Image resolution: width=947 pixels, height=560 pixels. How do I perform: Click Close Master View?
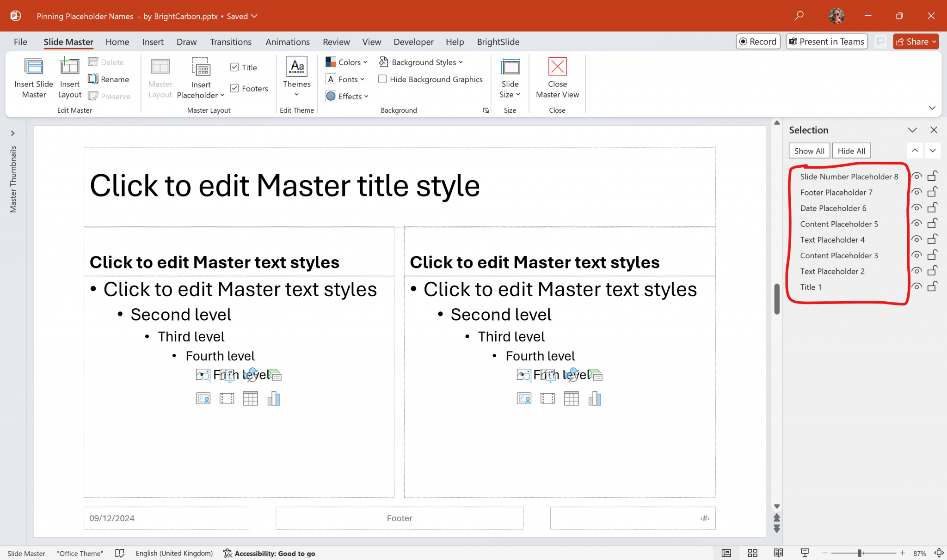tap(557, 78)
